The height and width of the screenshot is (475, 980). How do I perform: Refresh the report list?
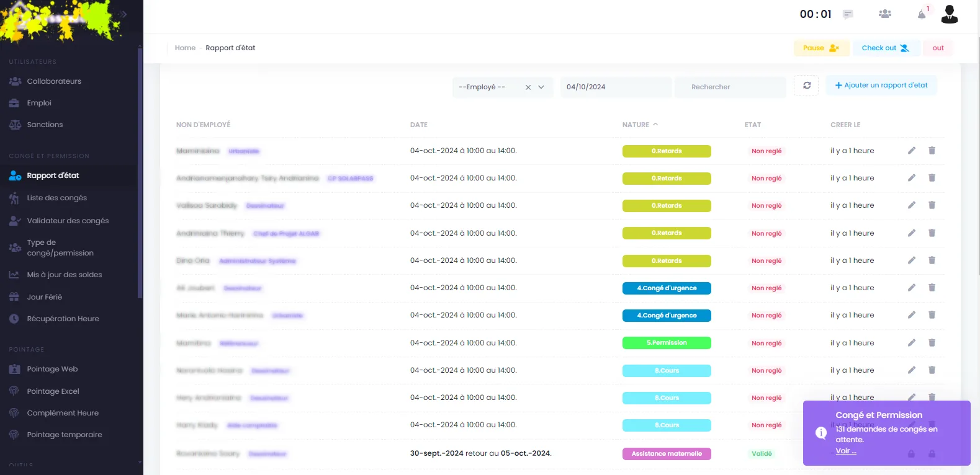click(x=807, y=86)
